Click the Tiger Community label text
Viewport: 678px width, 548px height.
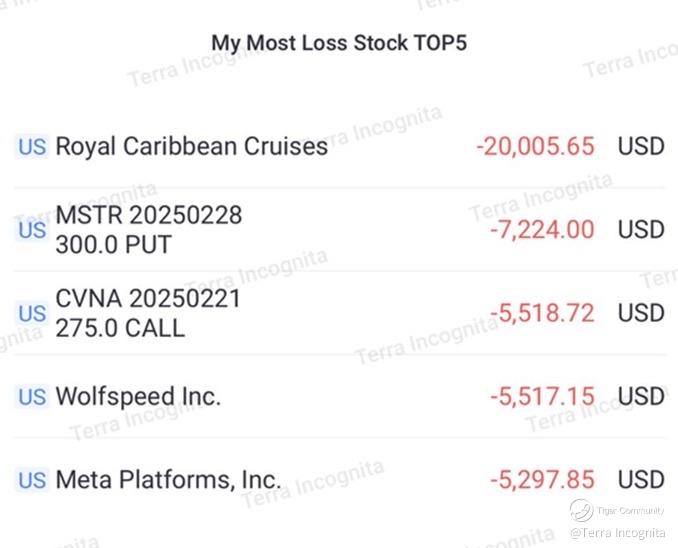[630, 511]
